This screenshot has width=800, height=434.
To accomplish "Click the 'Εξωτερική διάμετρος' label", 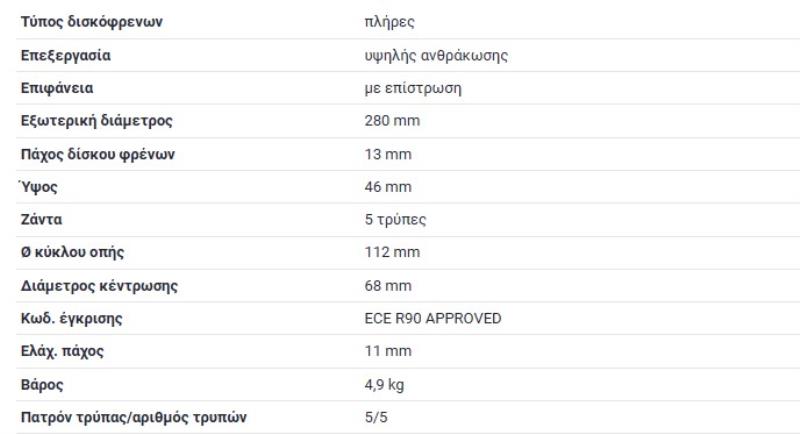I will coord(97,122).
